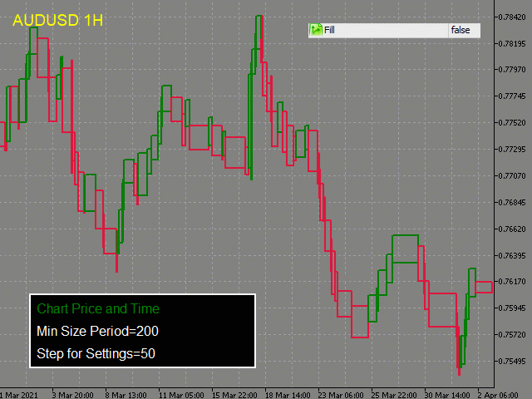This screenshot has height=399, width=532.
Task: Click the '30 Mar 14:00' time label
Action: point(447,396)
